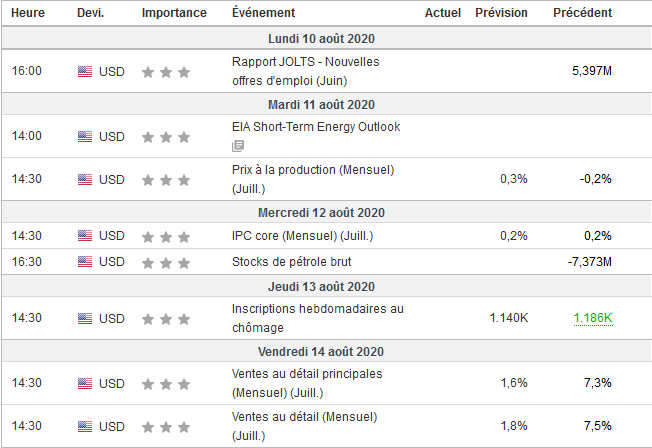652x448 pixels.
Task: Click the US flag in the 16:30 row
Action: coord(84,263)
